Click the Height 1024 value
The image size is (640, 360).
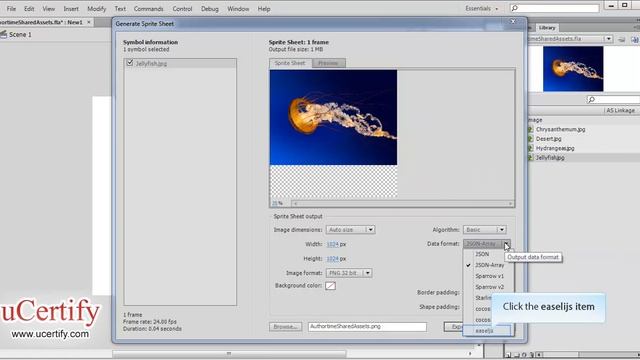(x=333, y=259)
